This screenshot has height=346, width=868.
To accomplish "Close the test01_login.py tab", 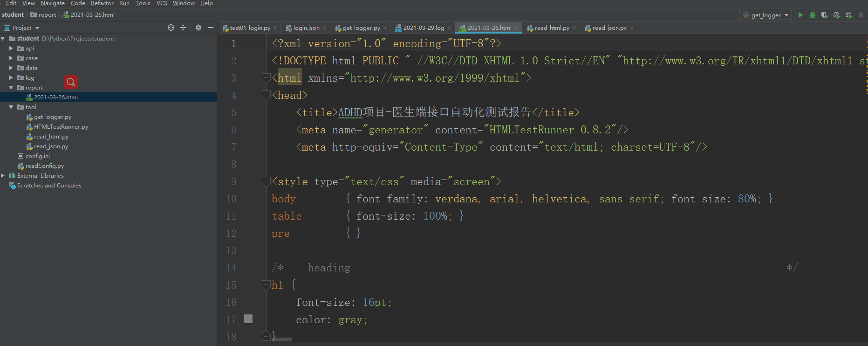I will pyautogui.click(x=275, y=28).
